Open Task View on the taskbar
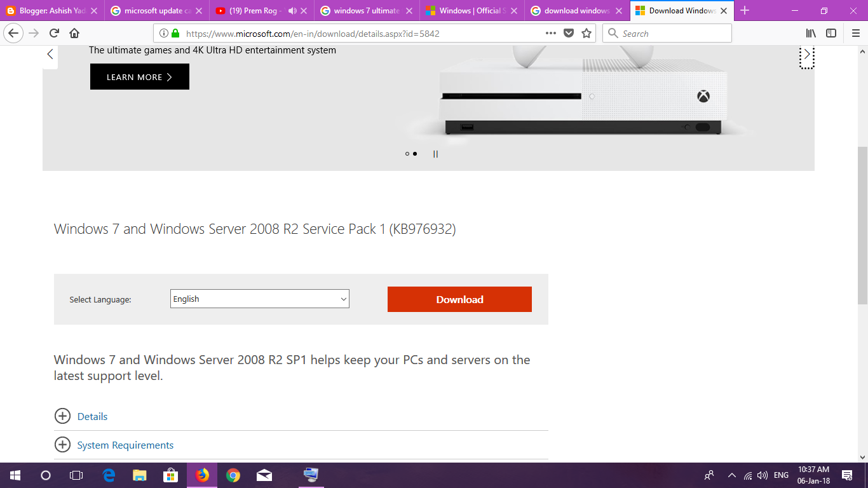 76,475
